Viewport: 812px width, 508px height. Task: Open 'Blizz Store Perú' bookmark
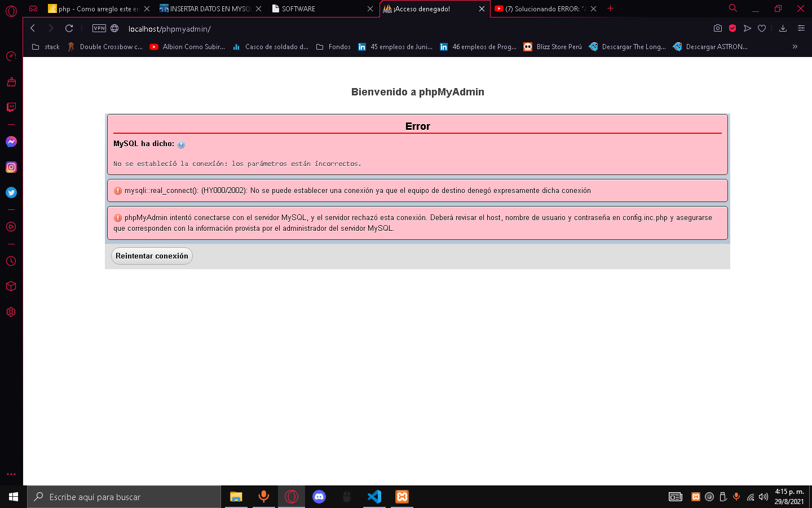click(x=553, y=47)
